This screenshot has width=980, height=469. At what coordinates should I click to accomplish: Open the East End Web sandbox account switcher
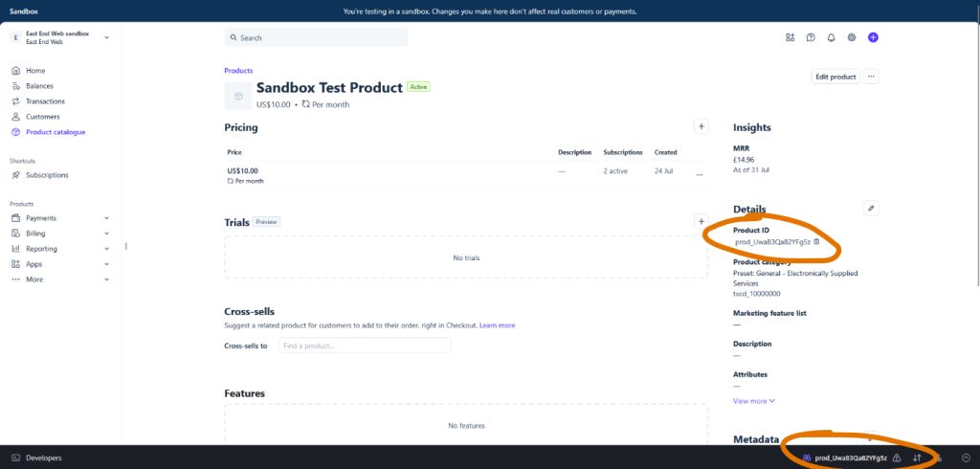59,37
